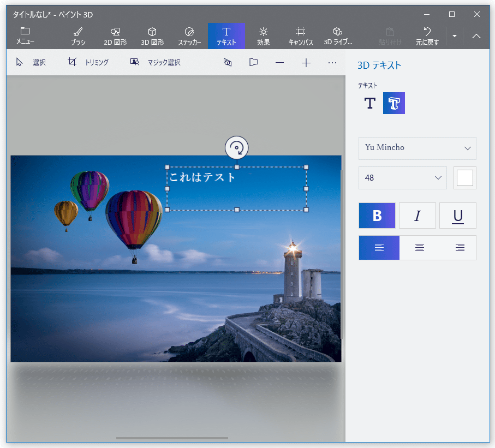Viewport: 495px width, 448px height.
Task: Click the horizontal scrollbar at bottom
Action: [x=172, y=438]
